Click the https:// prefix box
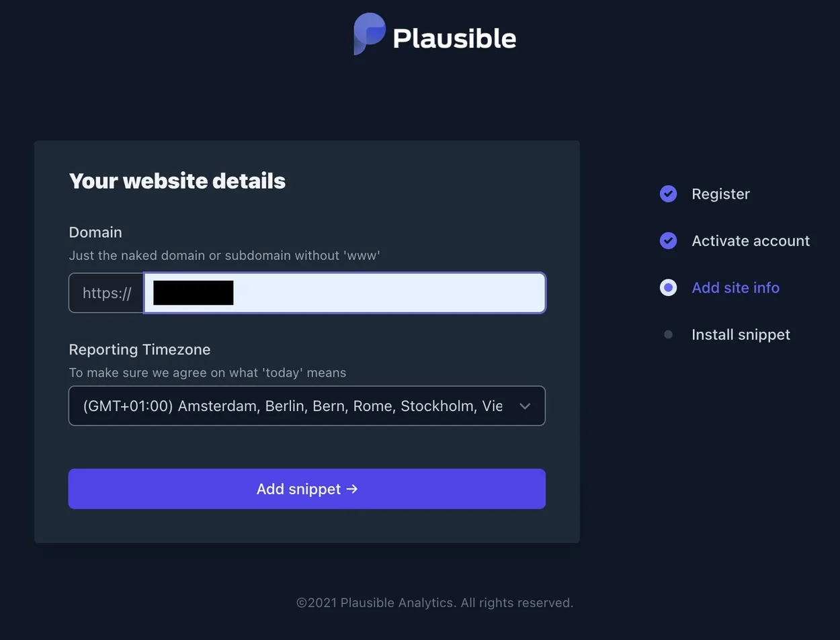840x640 pixels. [x=104, y=293]
